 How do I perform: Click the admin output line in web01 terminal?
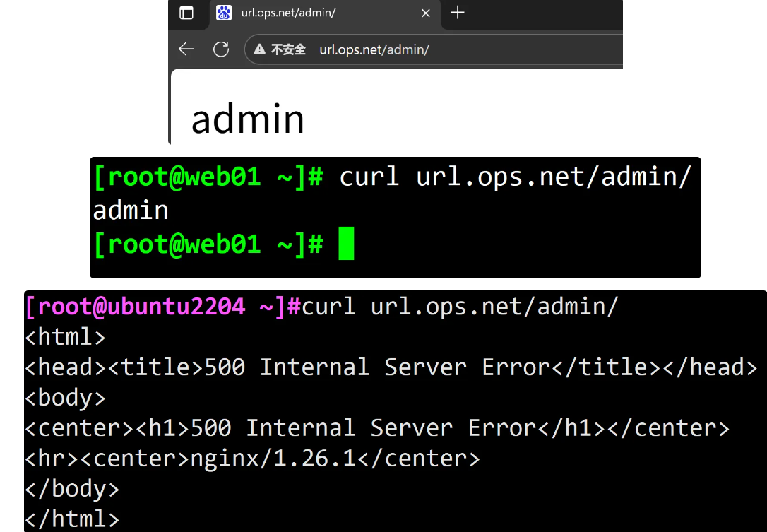[x=131, y=211]
